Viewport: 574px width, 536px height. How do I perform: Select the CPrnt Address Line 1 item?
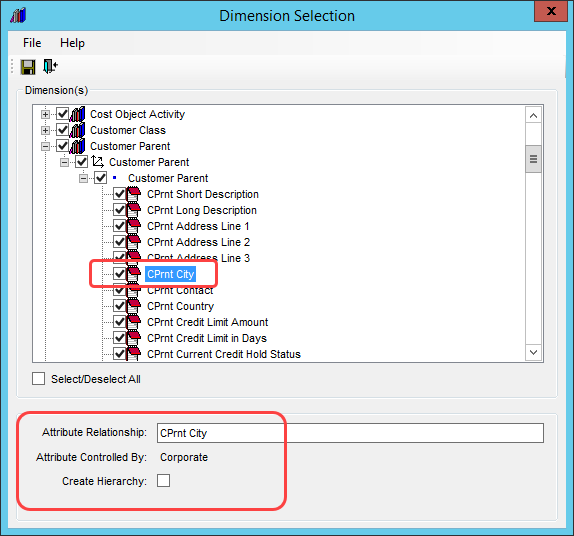click(x=198, y=226)
